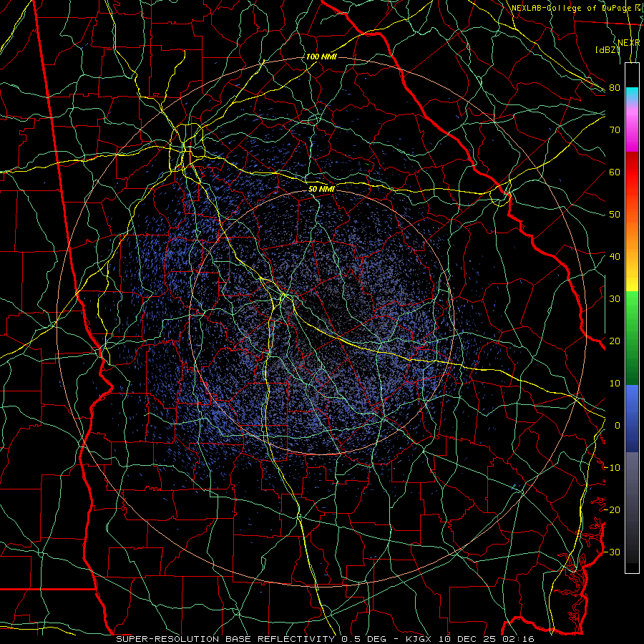Click the Super-Resolution Base Reflectivity caption
This screenshot has width=644, height=644.
click(x=225, y=639)
